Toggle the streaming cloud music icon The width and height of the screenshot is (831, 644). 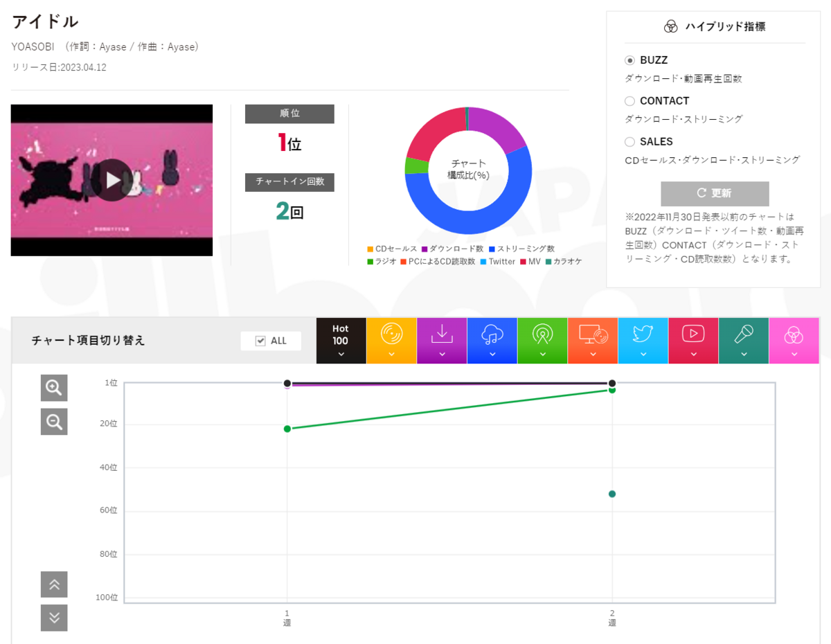coord(492,334)
